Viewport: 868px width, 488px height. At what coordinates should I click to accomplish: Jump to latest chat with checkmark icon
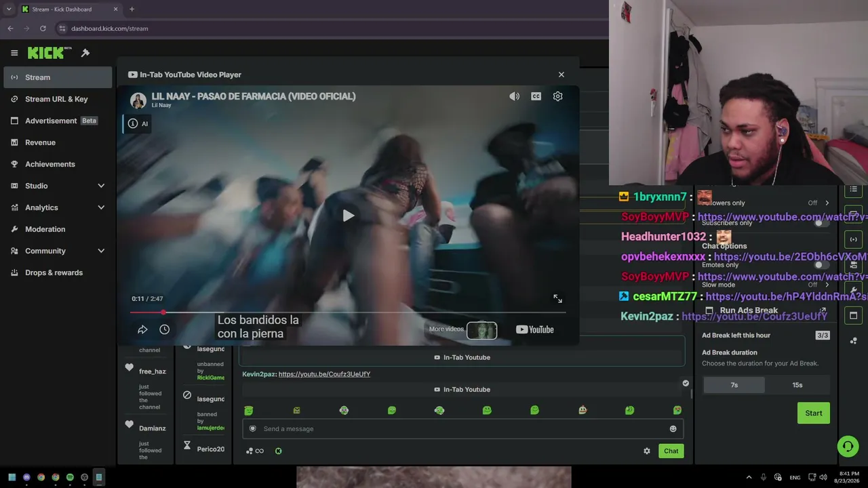coord(686,384)
